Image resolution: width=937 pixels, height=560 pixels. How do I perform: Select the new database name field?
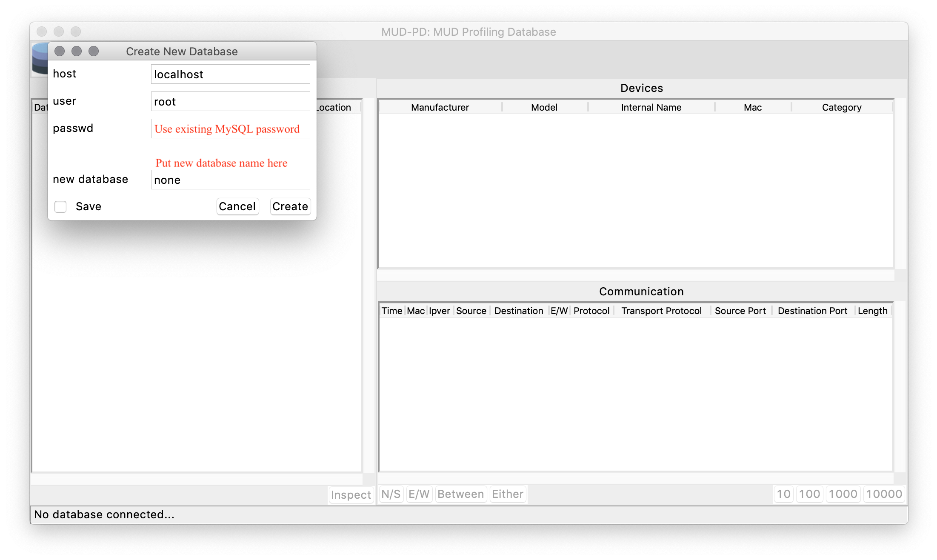click(x=230, y=180)
